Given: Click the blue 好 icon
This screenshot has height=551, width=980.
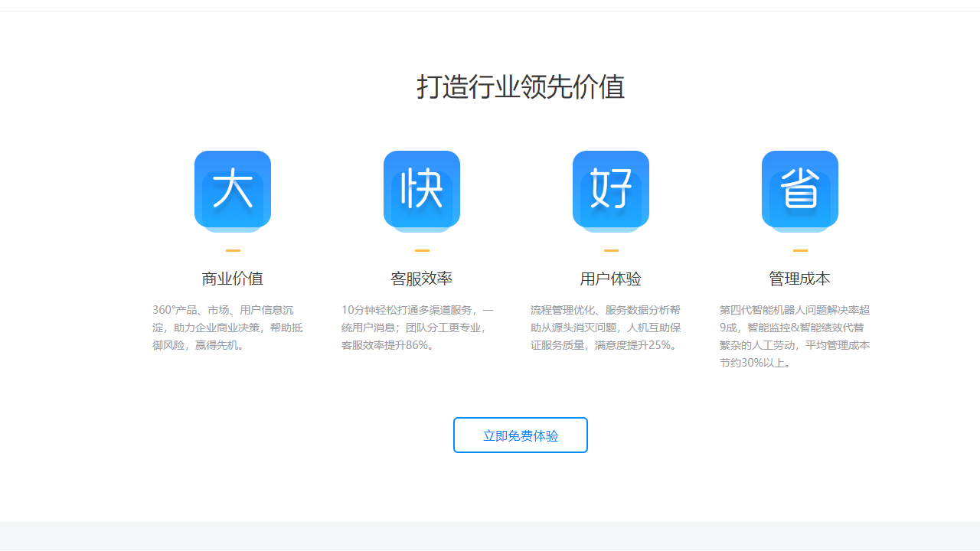Looking at the screenshot, I should [611, 191].
